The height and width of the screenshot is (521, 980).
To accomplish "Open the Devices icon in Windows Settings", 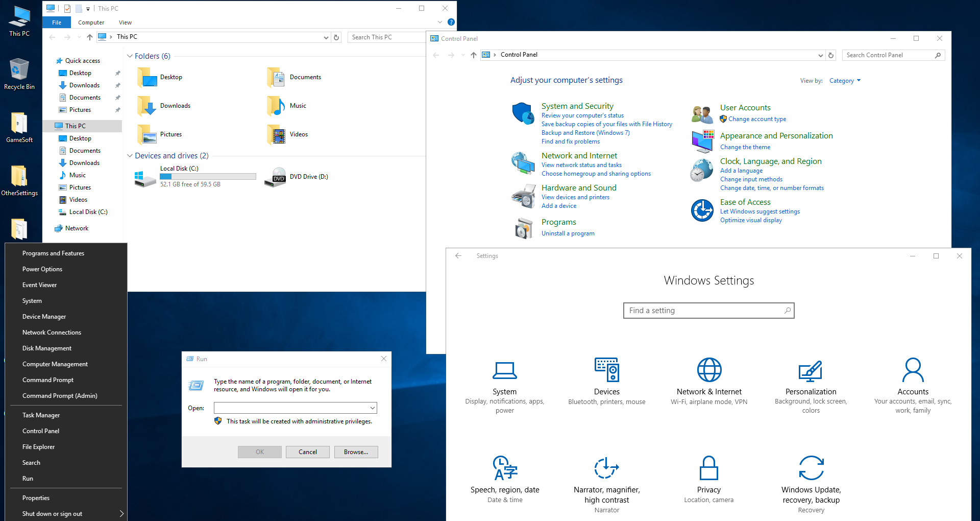I will (x=607, y=370).
